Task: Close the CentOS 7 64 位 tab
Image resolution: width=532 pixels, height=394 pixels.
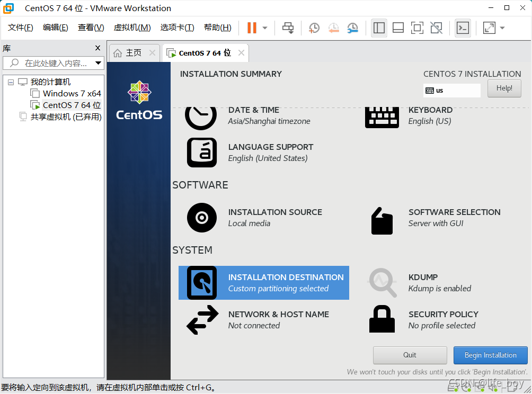Action: (x=241, y=53)
